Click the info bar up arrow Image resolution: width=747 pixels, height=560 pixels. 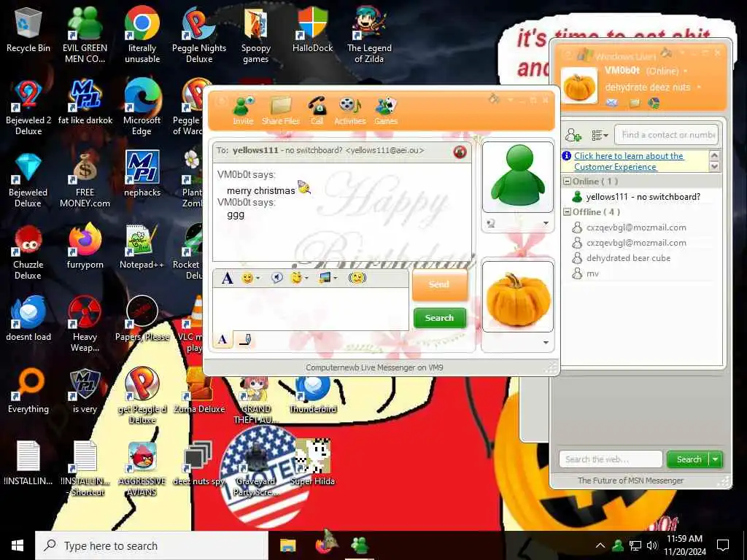tap(714, 155)
